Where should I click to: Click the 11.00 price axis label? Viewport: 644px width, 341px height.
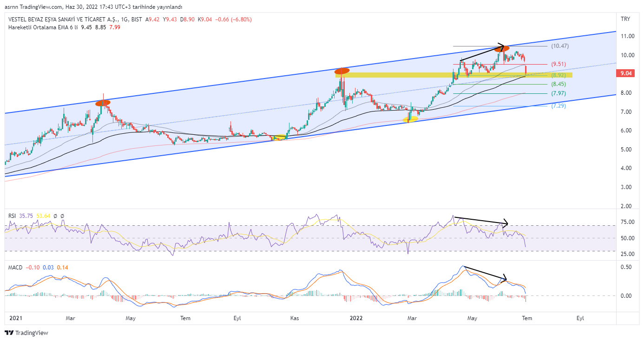(x=627, y=36)
